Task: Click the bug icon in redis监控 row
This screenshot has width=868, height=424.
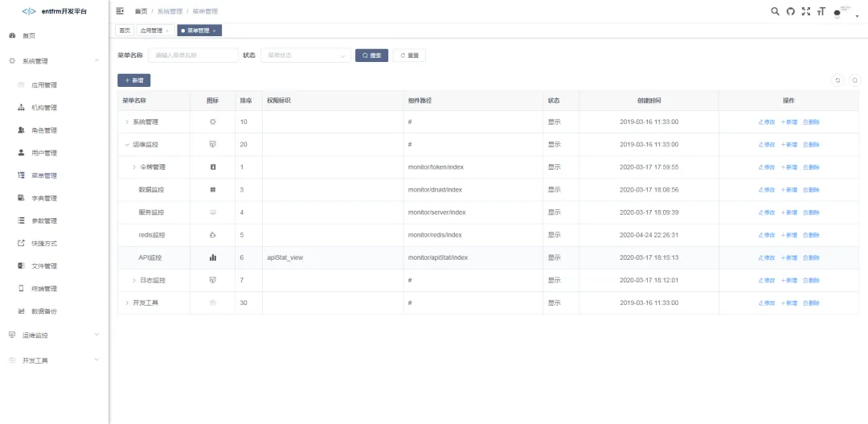Action: (x=212, y=235)
